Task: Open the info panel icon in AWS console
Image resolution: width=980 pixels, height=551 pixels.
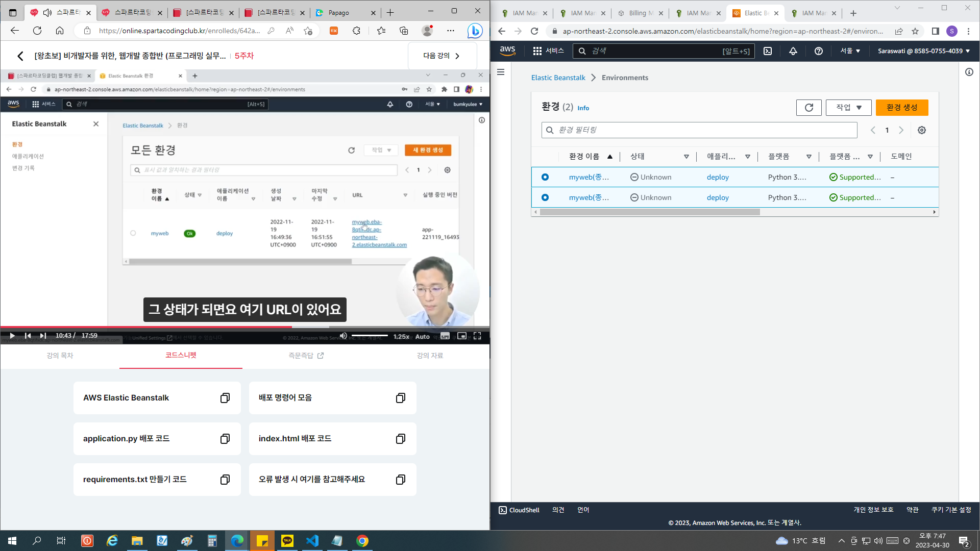Action: [969, 72]
